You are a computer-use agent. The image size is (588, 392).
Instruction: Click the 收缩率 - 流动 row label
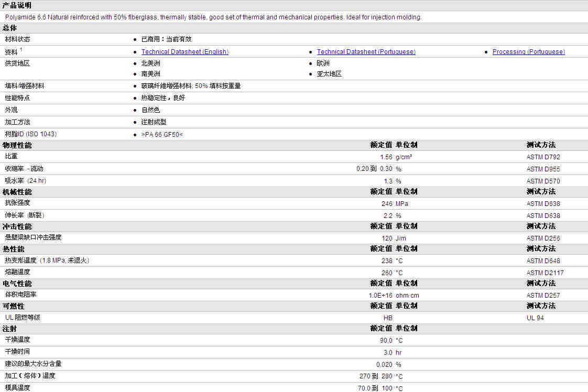[x=24, y=169]
